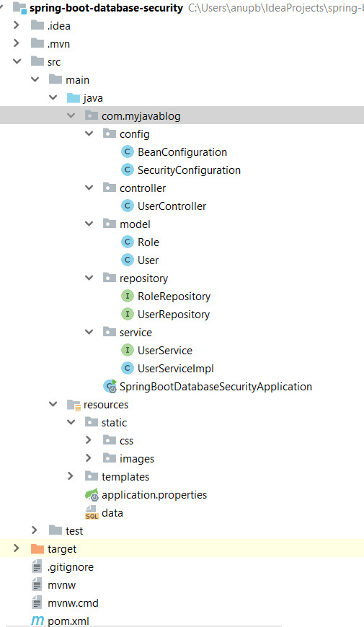Select the .gitignore file
This screenshot has width=364, height=627.
coord(71,567)
